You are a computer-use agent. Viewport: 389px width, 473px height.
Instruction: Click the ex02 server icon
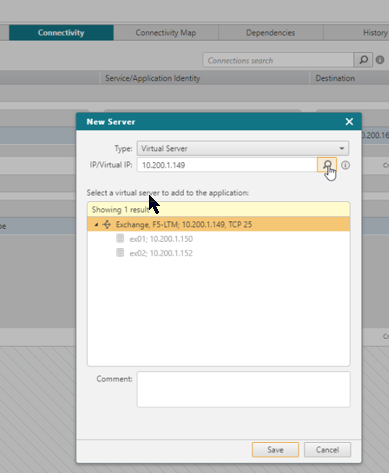(120, 253)
